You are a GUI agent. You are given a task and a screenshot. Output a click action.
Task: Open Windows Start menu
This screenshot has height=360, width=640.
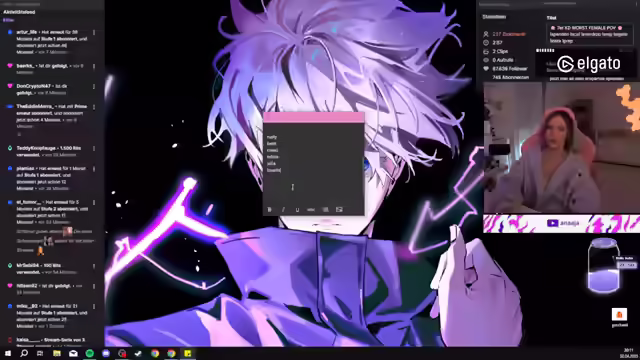(8, 353)
